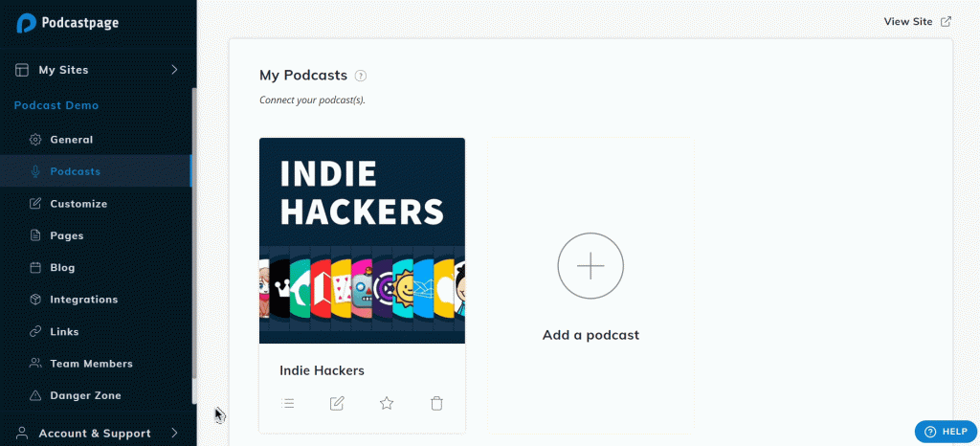Click the 'Connect your podcast(s).' text
The height and width of the screenshot is (446, 980).
(312, 100)
